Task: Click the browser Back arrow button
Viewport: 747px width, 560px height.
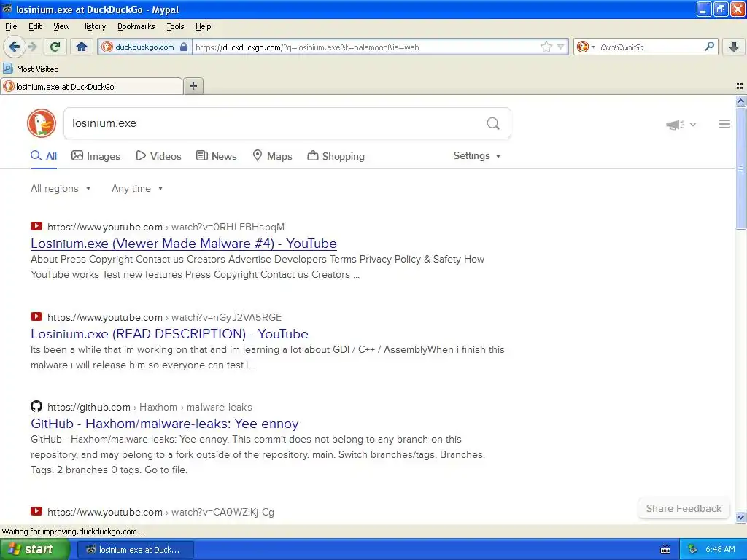Action: click(x=14, y=47)
